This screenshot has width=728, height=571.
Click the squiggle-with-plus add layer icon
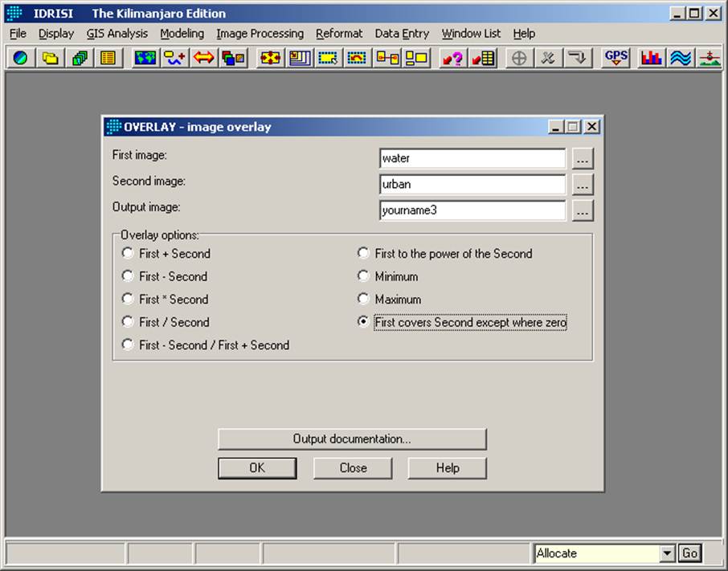pos(174,58)
